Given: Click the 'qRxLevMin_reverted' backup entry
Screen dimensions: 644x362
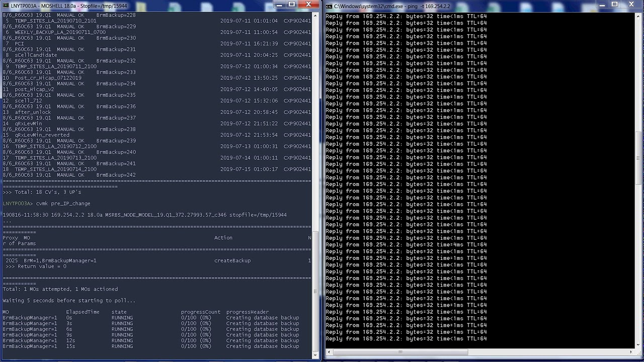Looking at the screenshot, I should pos(42,135).
